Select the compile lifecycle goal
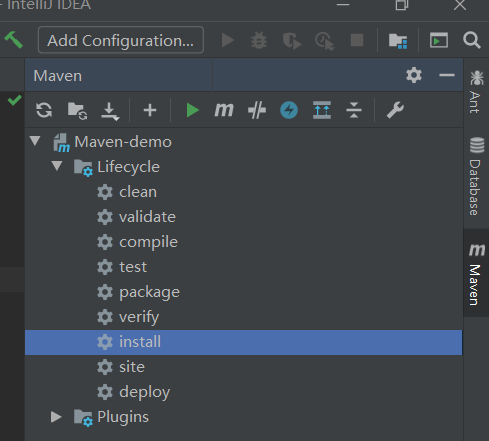 point(148,242)
